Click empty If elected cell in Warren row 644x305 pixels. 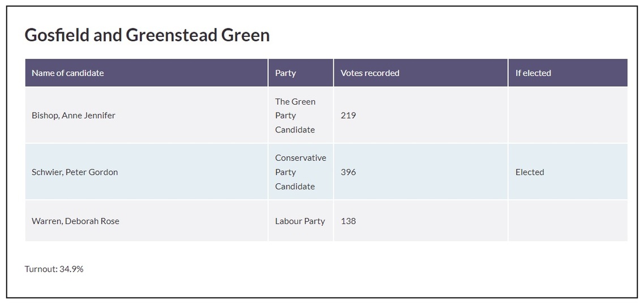coord(567,221)
